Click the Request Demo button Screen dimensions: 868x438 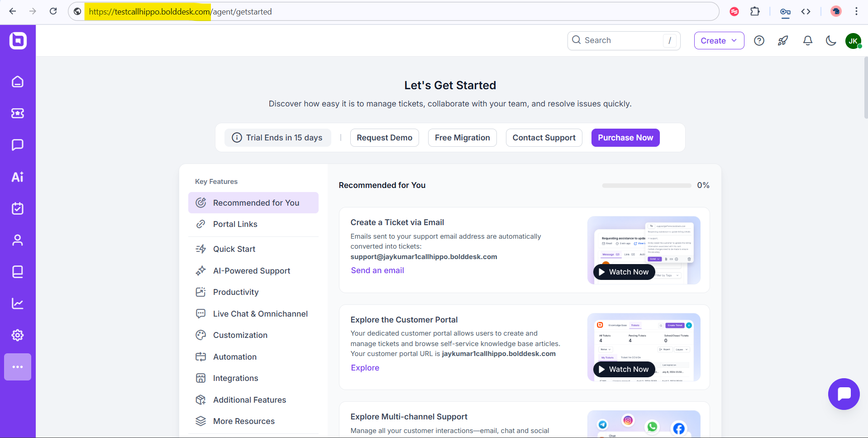point(385,138)
